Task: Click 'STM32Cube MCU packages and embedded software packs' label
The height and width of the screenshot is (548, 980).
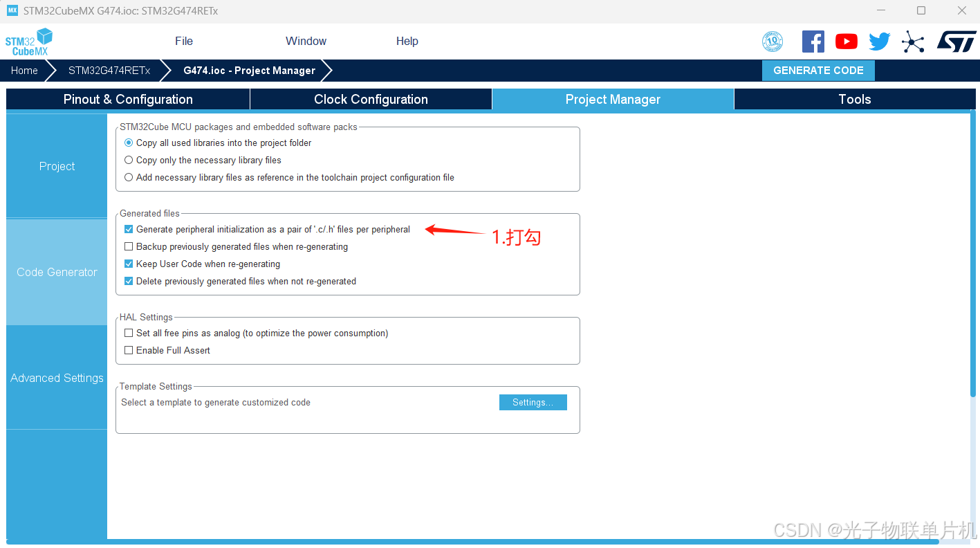Action: 239,127
